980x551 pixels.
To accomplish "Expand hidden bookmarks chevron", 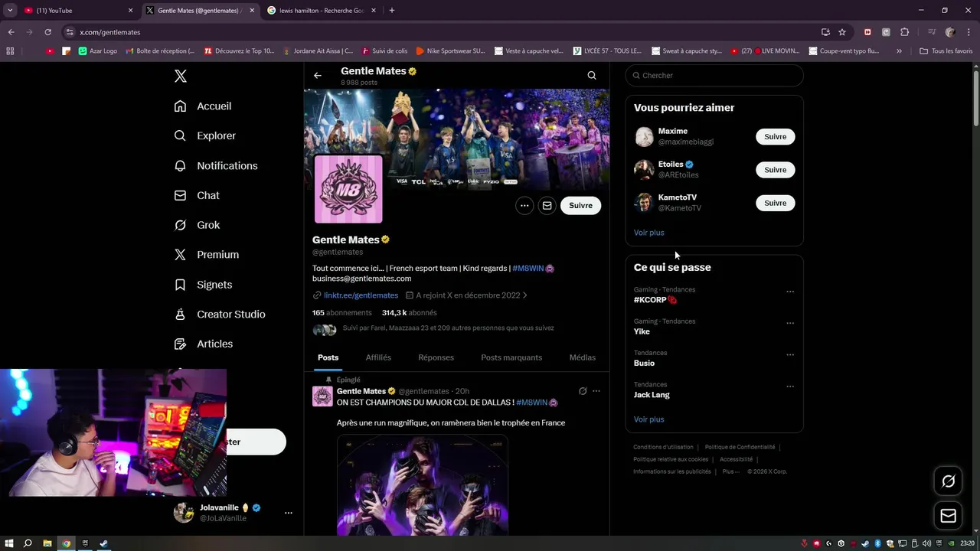I will point(899,51).
